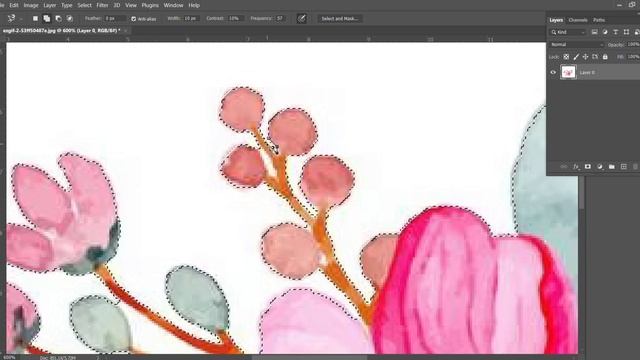Create a new layer
640x360 pixels.
coord(624,167)
